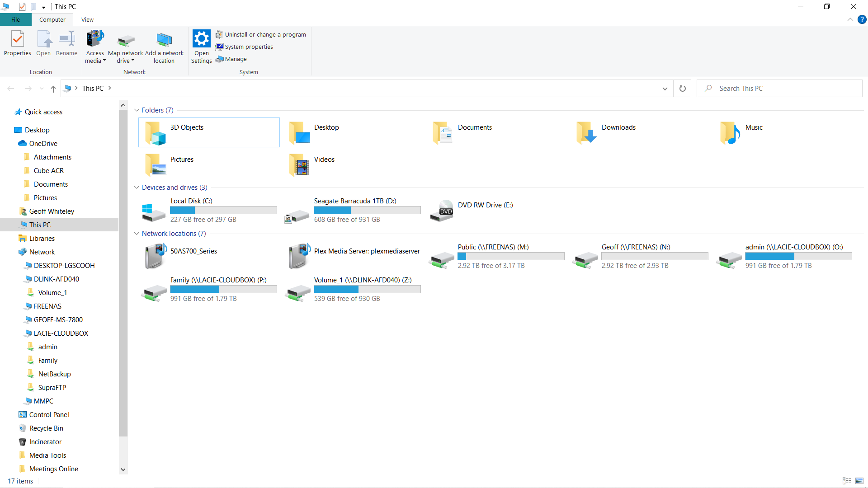Click Add a network location icon
This screenshot has height=488, width=868.
(164, 41)
